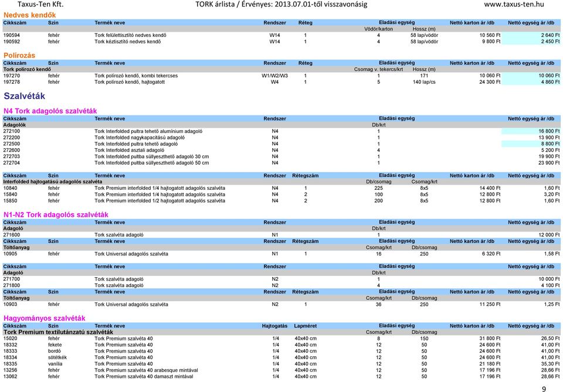563x392 pixels.
Task: Select "Tork Interfolded pultba süllyeszthető adagoló 50 cm"
Action: click(151, 163)
